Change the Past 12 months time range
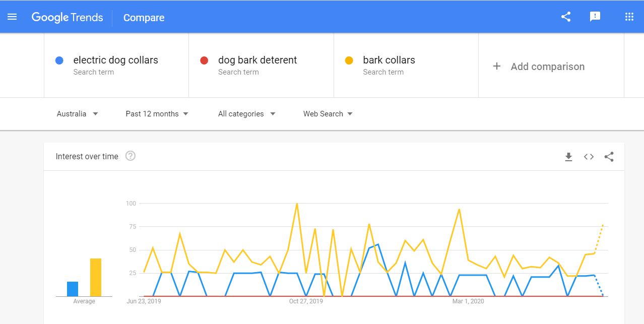 click(x=157, y=113)
